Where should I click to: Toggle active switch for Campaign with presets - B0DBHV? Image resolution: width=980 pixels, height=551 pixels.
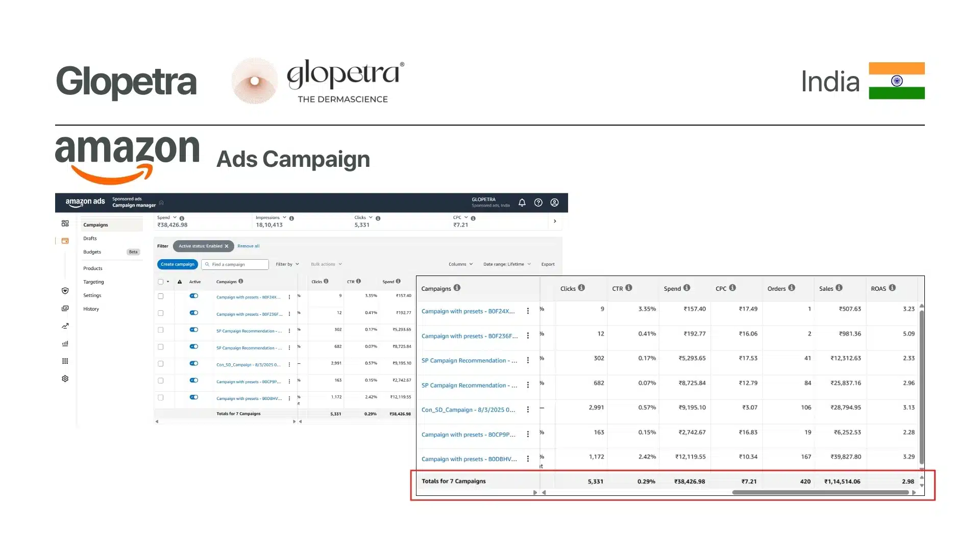(193, 397)
